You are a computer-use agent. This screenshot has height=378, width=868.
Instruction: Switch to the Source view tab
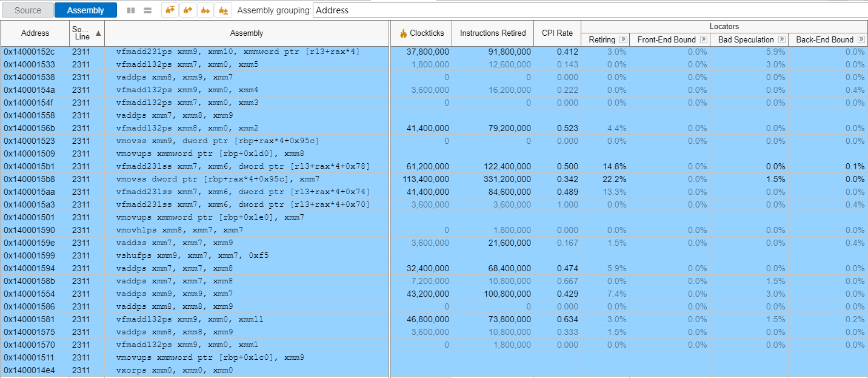(28, 10)
